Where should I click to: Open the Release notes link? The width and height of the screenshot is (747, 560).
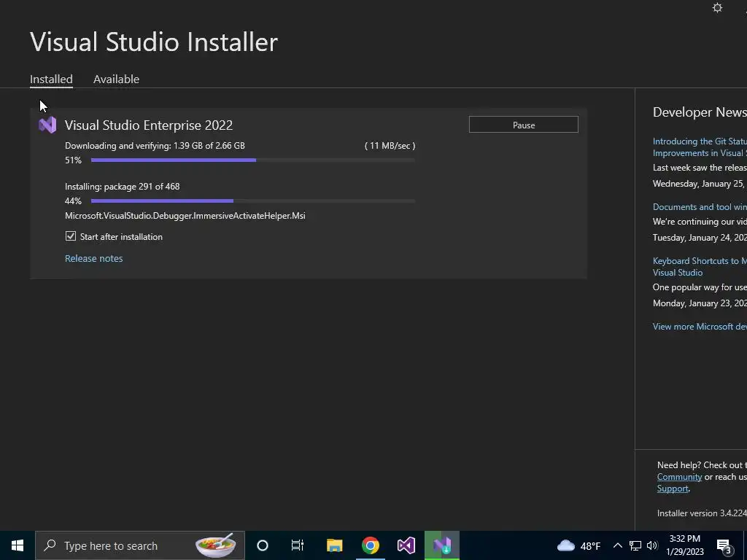coord(94,258)
